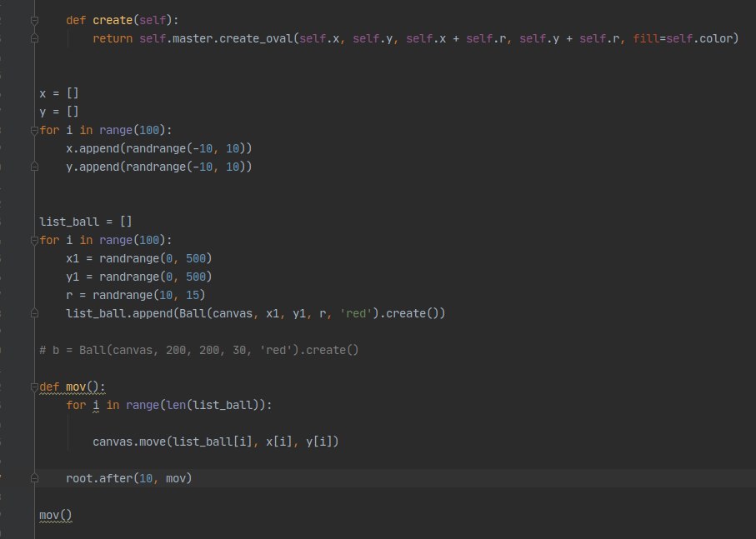756x539 pixels.
Task: Click the 'list_ball = []' assignment
Action: (x=85, y=222)
